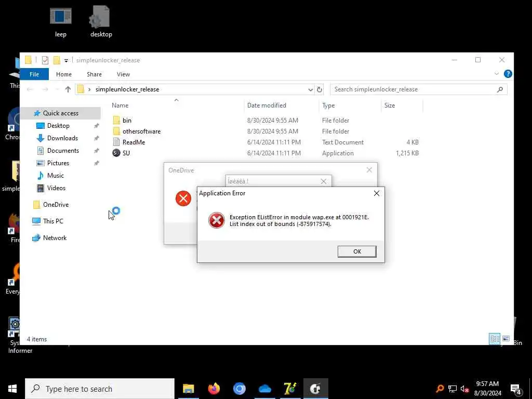Select the othersoftware folder
The width and height of the screenshot is (532, 399).
click(141, 131)
